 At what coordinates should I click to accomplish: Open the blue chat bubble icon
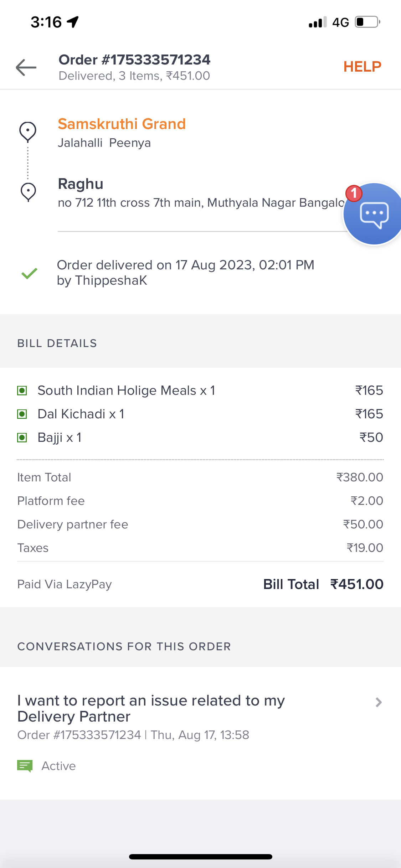374,214
